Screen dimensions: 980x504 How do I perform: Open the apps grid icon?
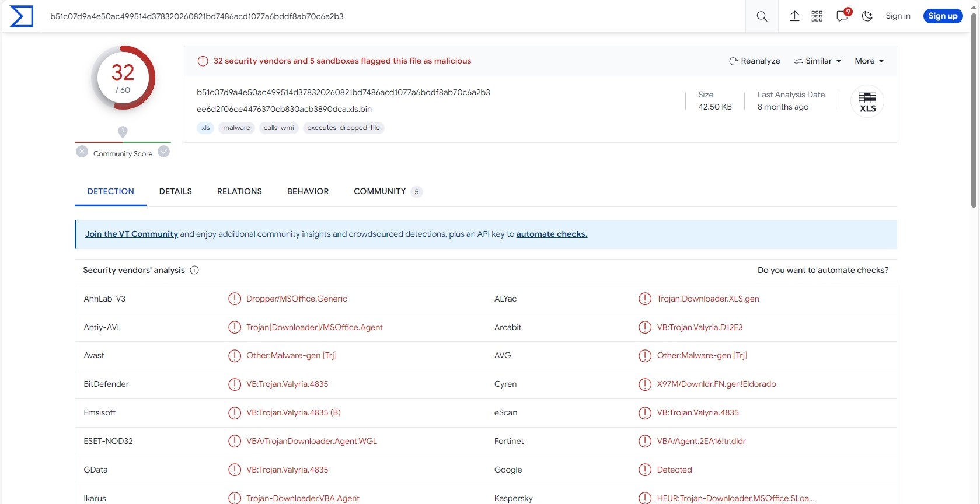click(x=817, y=16)
